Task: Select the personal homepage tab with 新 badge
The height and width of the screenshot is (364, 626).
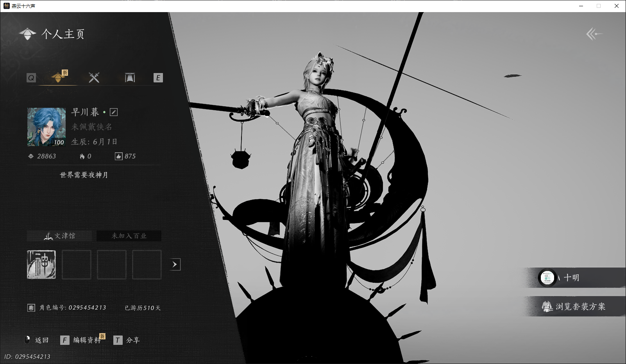Action: [x=58, y=77]
